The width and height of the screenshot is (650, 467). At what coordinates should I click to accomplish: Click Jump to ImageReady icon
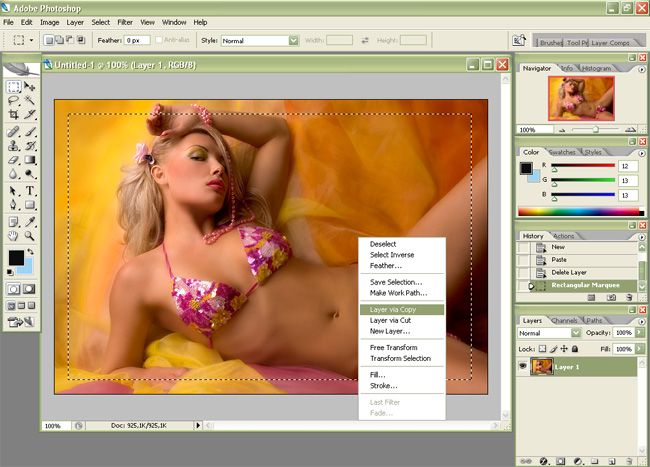click(21, 322)
